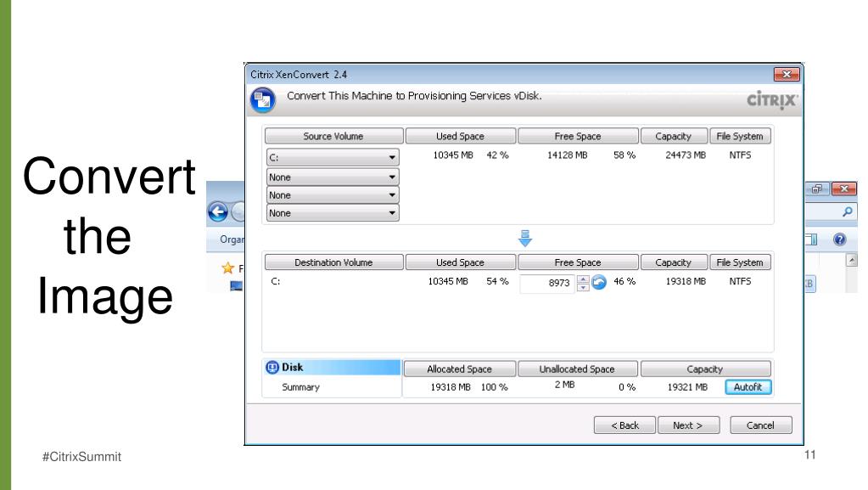Click the refresh icon beside free space field
Screen dimensions: 868x490
point(599,282)
